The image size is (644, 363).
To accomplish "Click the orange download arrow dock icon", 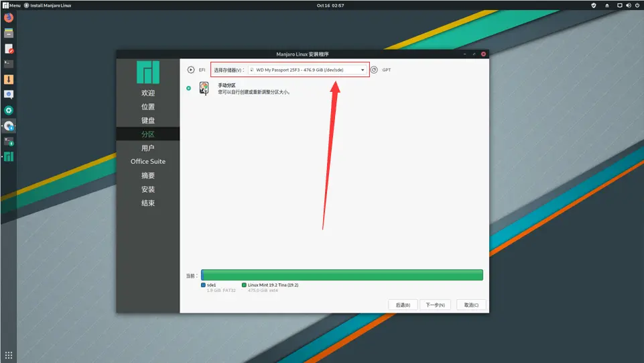I will coord(9,79).
